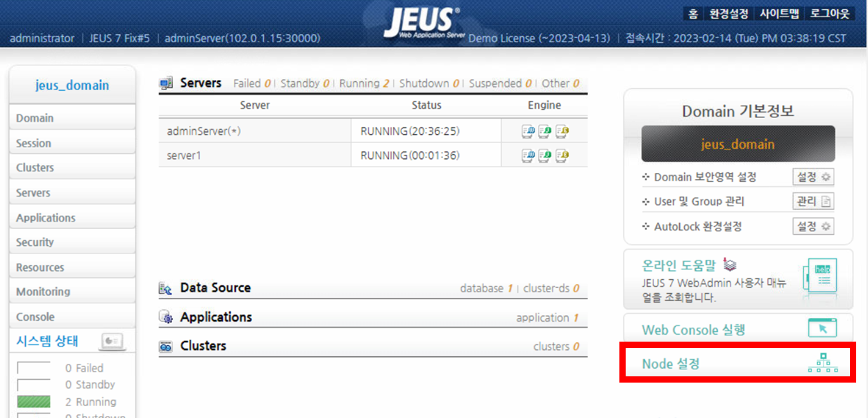
Task: Click the Applications section heading in main panel
Action: (x=216, y=317)
